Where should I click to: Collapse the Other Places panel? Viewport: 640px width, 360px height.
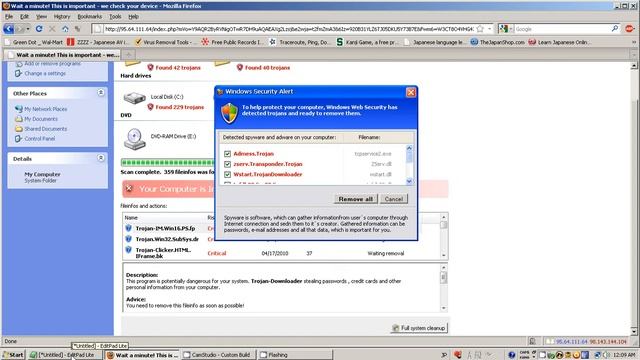coord(101,93)
